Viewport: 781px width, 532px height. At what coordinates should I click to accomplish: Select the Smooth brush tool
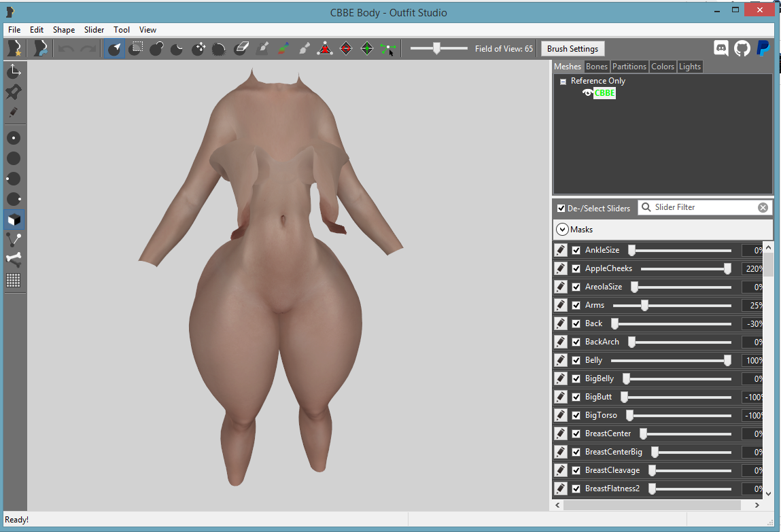219,49
